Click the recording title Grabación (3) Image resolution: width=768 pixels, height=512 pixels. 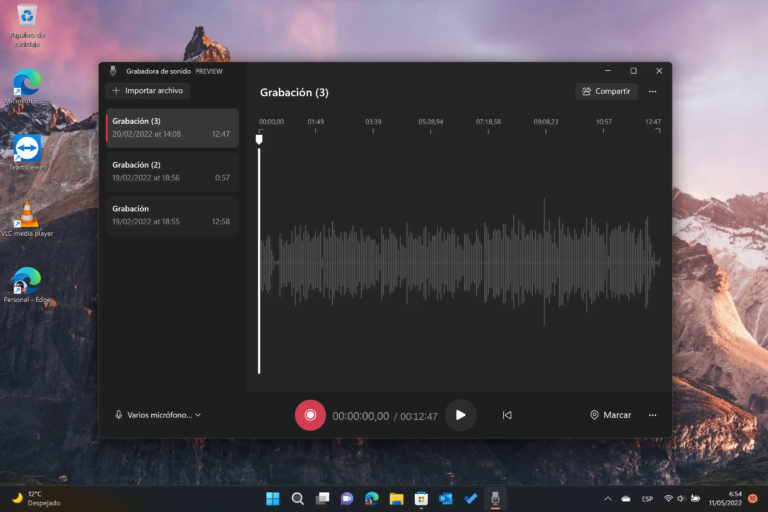coord(294,93)
